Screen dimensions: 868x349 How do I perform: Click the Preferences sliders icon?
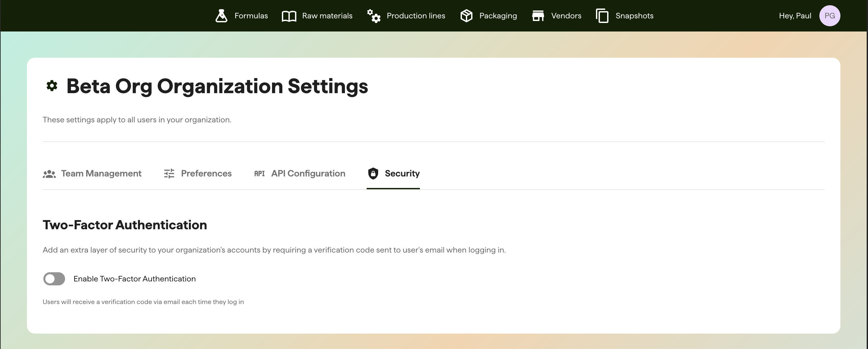(x=169, y=173)
